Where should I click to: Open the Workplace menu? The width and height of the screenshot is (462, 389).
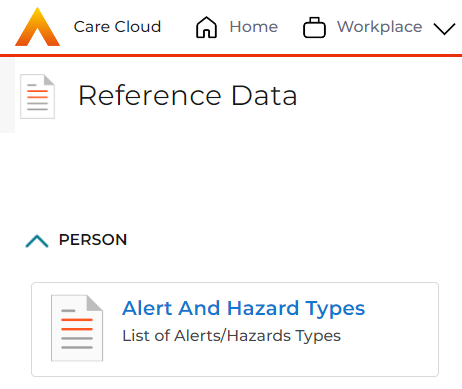click(379, 27)
